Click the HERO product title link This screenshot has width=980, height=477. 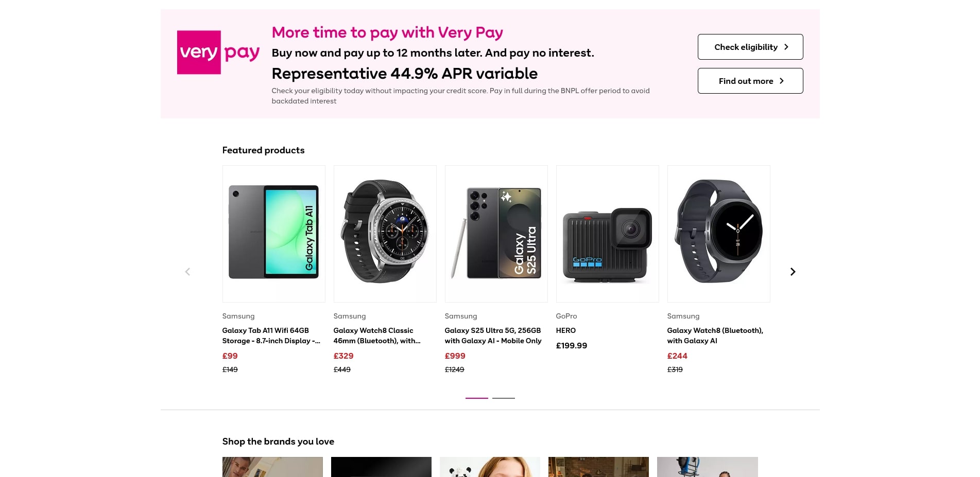pos(565,330)
